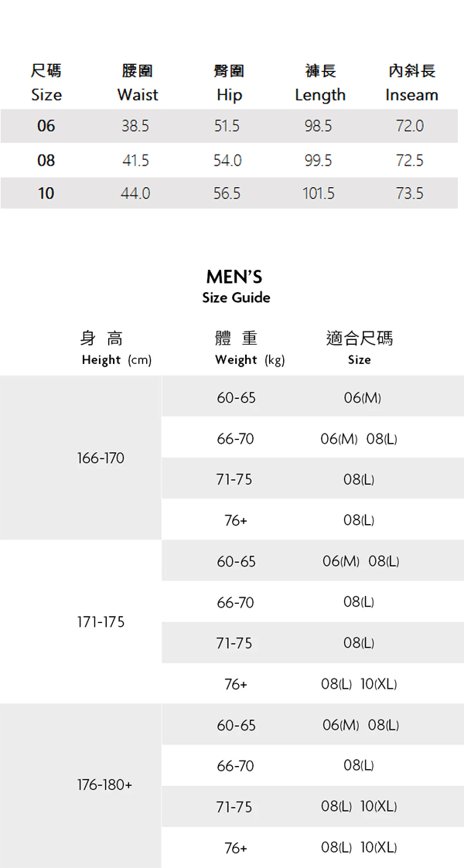Click the 適合尺碼 header label
This screenshot has width=464, height=868.
[x=360, y=339]
